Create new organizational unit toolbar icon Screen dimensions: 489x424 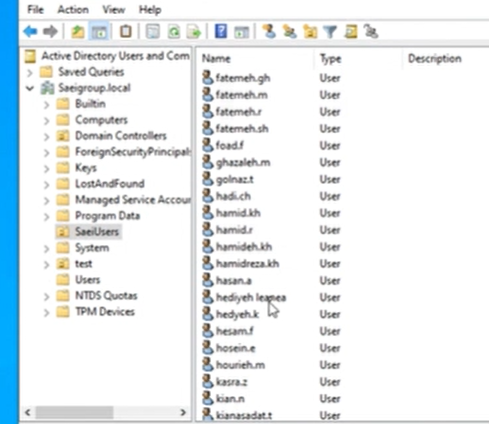(x=310, y=32)
